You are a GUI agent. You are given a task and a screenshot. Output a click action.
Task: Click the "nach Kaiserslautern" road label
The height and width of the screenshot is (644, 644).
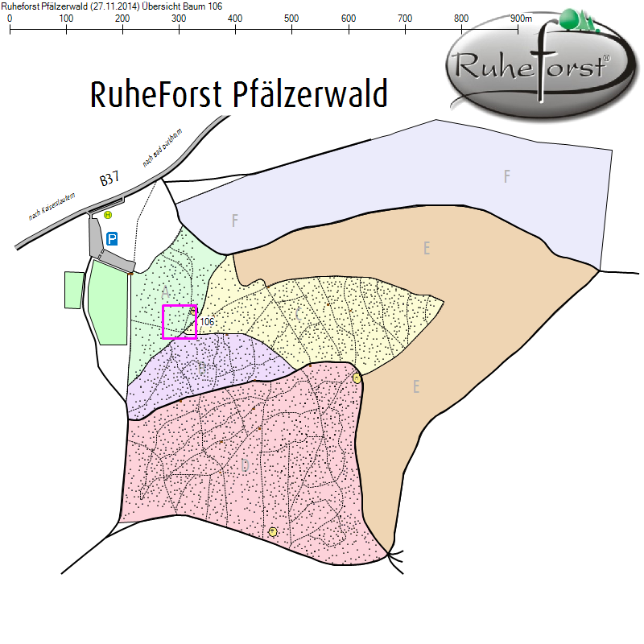[x=52, y=207]
